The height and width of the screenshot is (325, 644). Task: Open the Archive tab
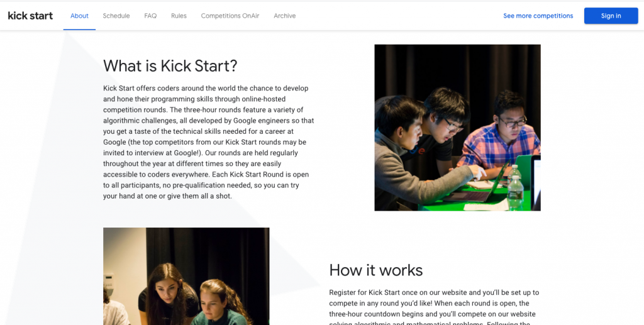pyautogui.click(x=285, y=16)
